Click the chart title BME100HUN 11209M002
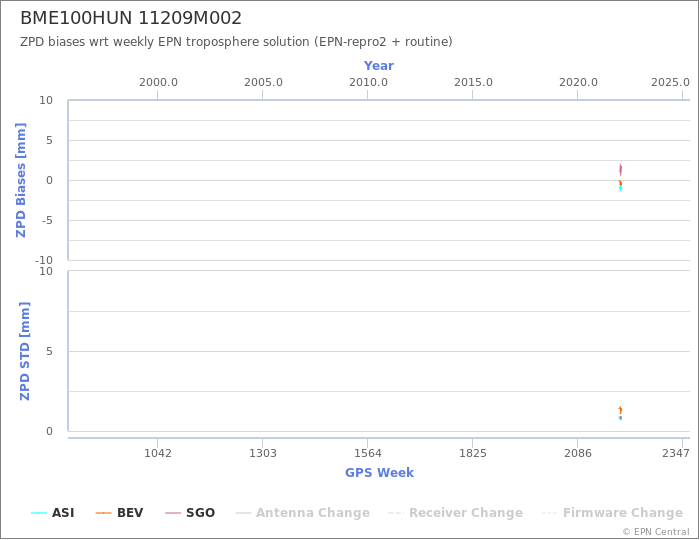The image size is (700, 540). (x=131, y=18)
